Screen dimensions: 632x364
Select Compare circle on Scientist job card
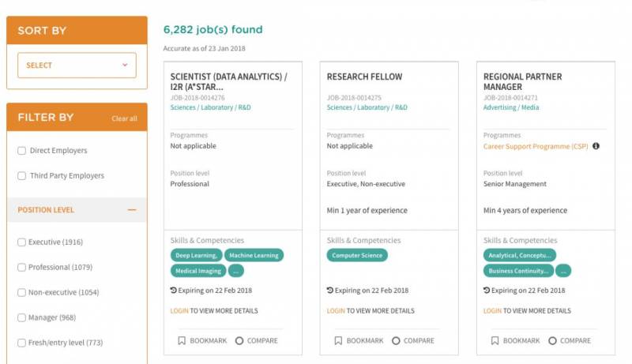(239, 341)
